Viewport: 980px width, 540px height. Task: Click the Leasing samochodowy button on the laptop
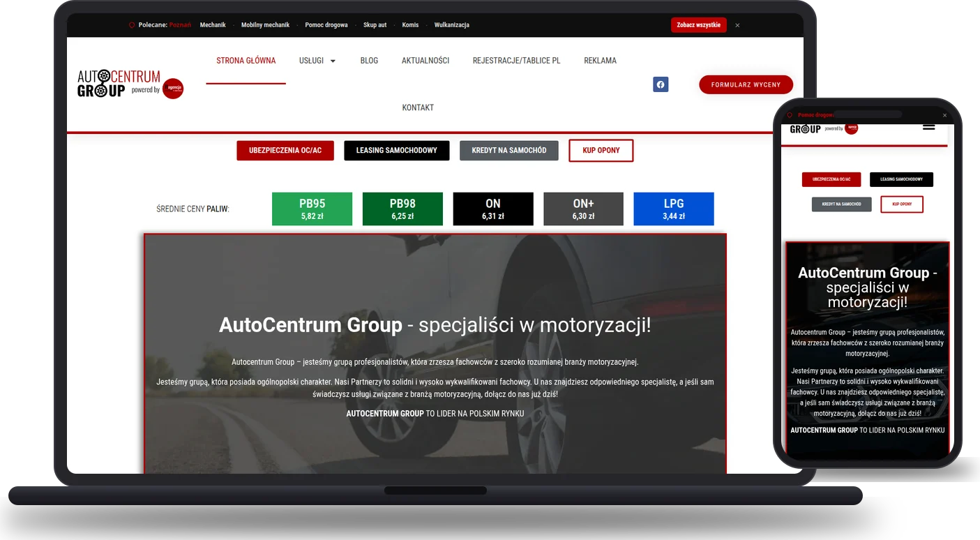(x=397, y=151)
